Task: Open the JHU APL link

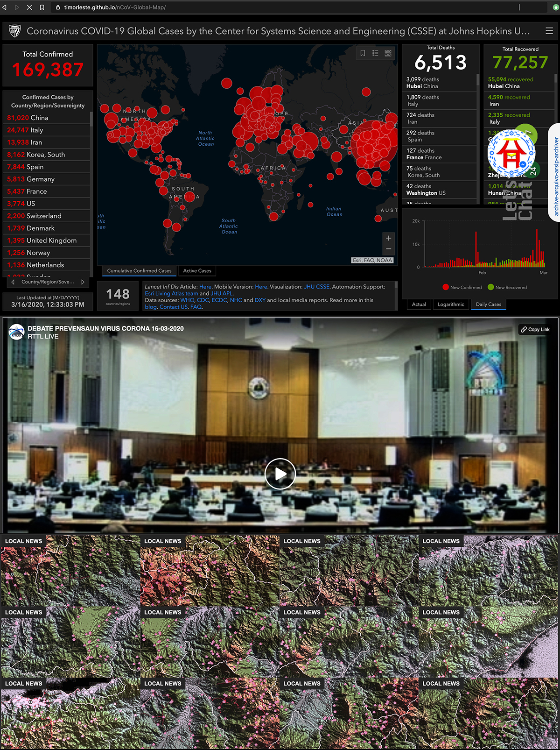Action: click(x=221, y=294)
